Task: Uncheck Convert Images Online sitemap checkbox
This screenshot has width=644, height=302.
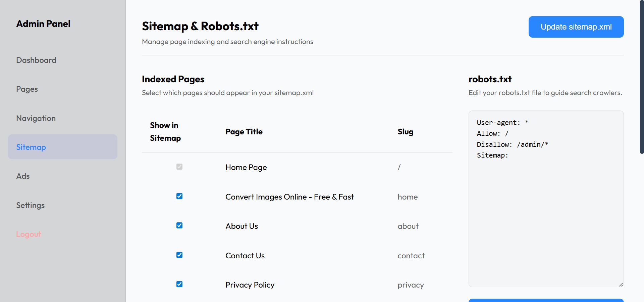Action: coord(179,196)
